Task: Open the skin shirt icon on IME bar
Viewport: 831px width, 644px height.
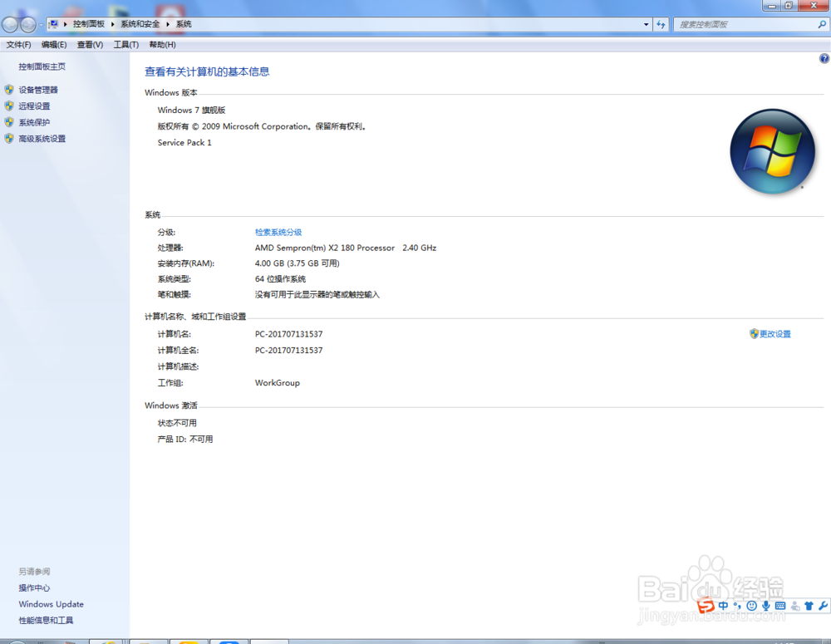Action: coord(809,605)
